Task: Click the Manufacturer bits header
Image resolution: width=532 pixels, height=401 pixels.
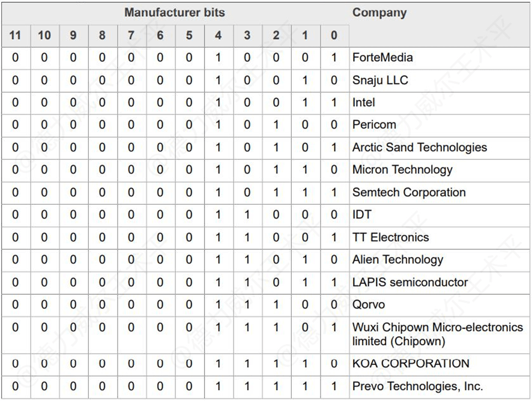Action: coord(175,12)
